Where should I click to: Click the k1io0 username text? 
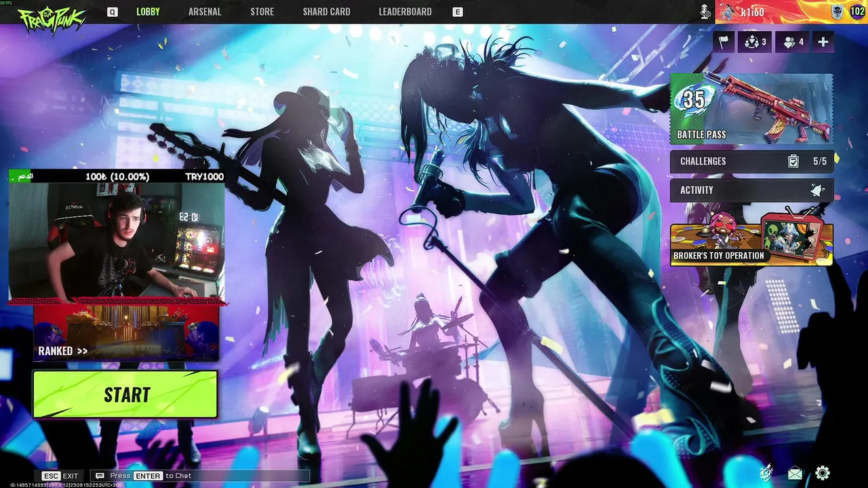pyautogui.click(x=753, y=12)
